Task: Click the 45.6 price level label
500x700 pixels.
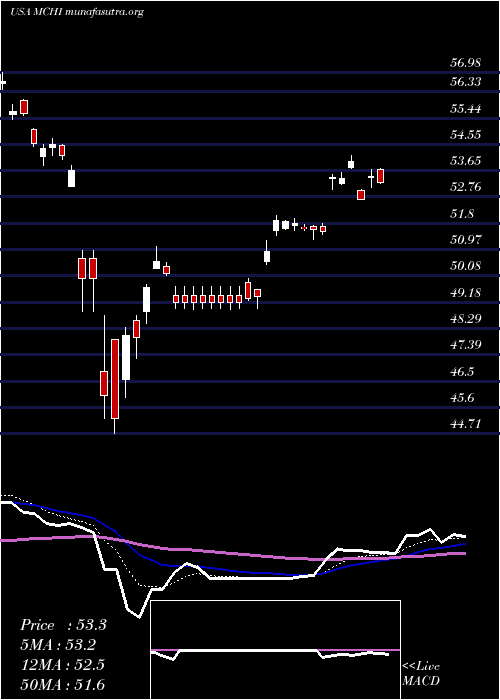Action: (462, 397)
